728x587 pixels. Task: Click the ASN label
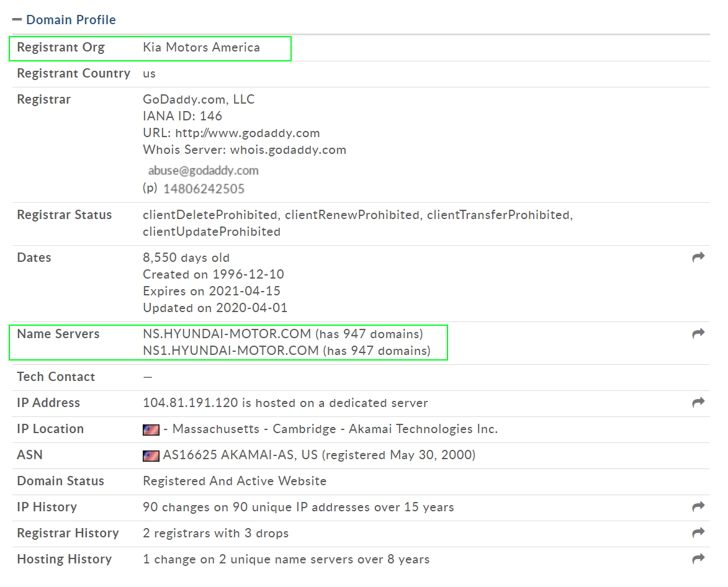tap(30, 455)
